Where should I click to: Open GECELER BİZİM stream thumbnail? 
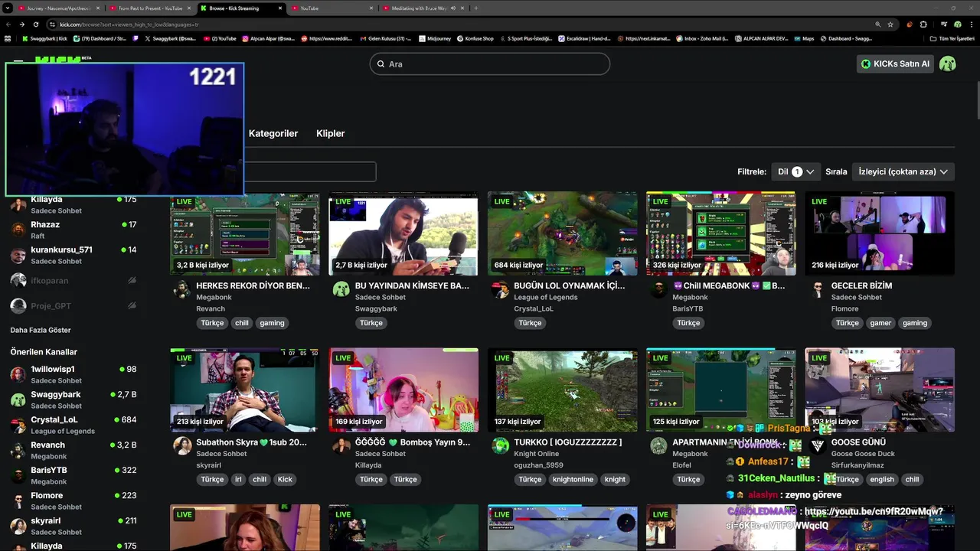click(x=880, y=233)
